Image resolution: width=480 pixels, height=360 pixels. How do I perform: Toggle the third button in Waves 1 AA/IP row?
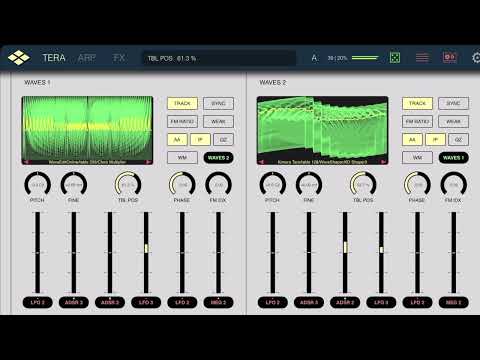pyautogui.click(x=223, y=139)
